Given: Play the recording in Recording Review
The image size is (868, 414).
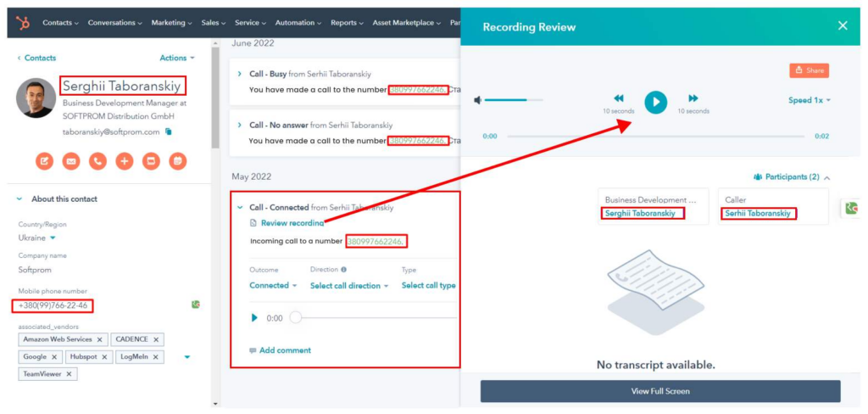Looking at the screenshot, I should click(x=655, y=102).
